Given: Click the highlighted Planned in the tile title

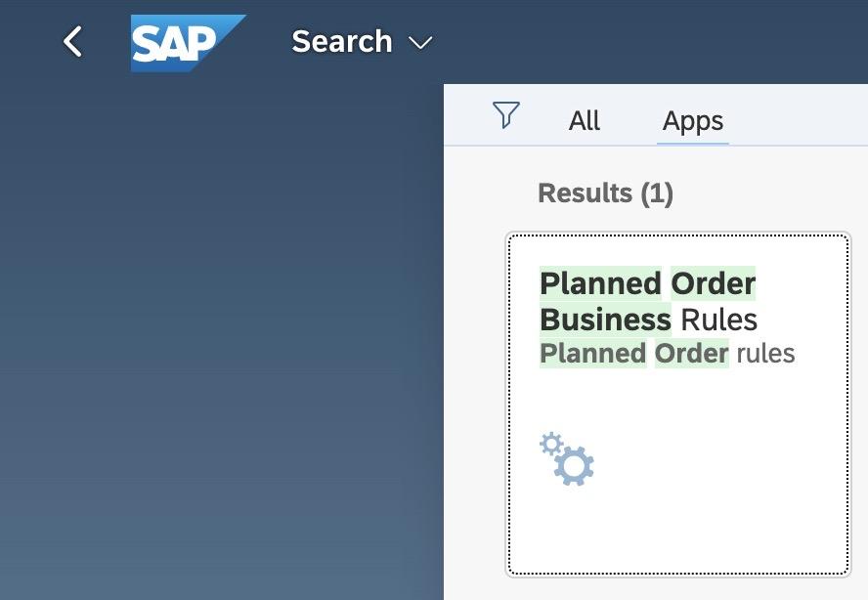Looking at the screenshot, I should coord(600,283).
